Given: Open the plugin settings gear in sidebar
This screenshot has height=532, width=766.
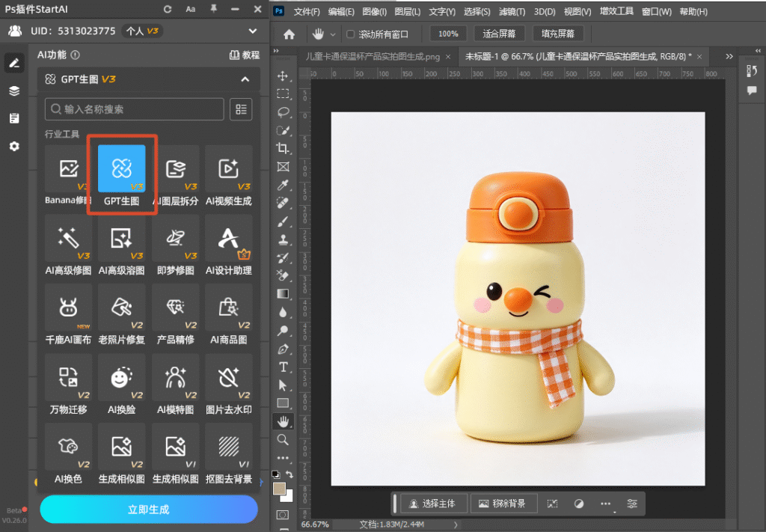Looking at the screenshot, I should [x=14, y=146].
